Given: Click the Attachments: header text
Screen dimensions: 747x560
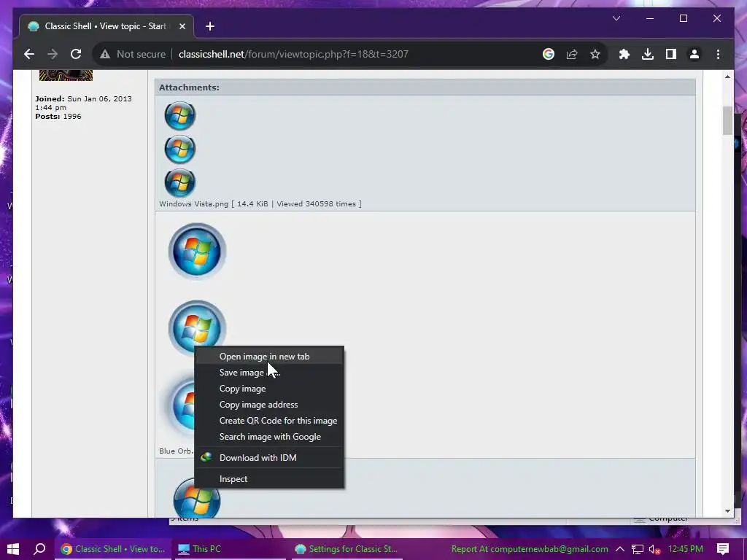Looking at the screenshot, I should point(189,87).
